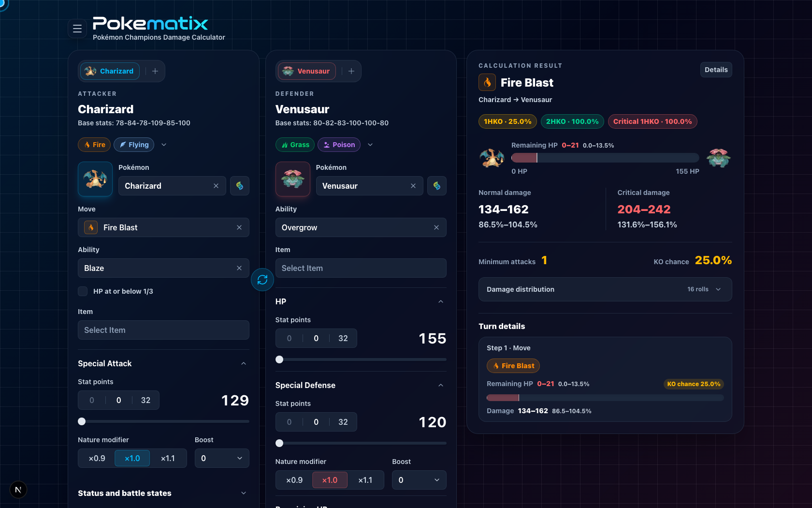The image size is (812, 508).
Task: Select x0.9 Special Attack nature modifier
Action: pyautogui.click(x=97, y=458)
